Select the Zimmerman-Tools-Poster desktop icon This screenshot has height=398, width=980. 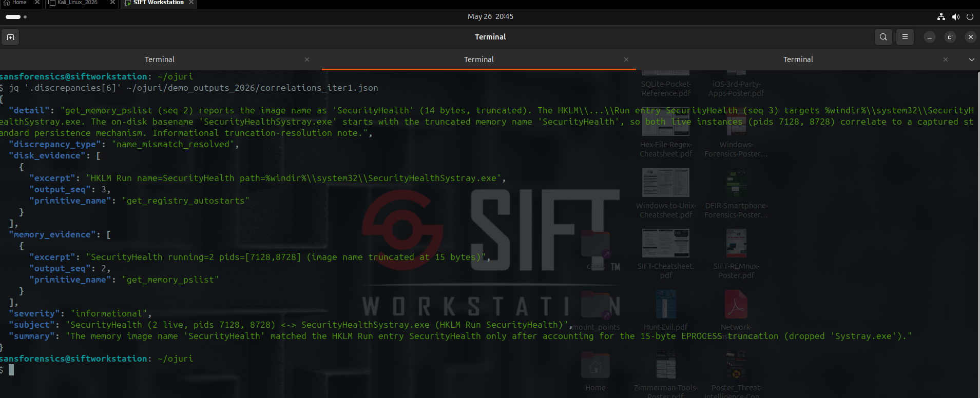tap(666, 373)
